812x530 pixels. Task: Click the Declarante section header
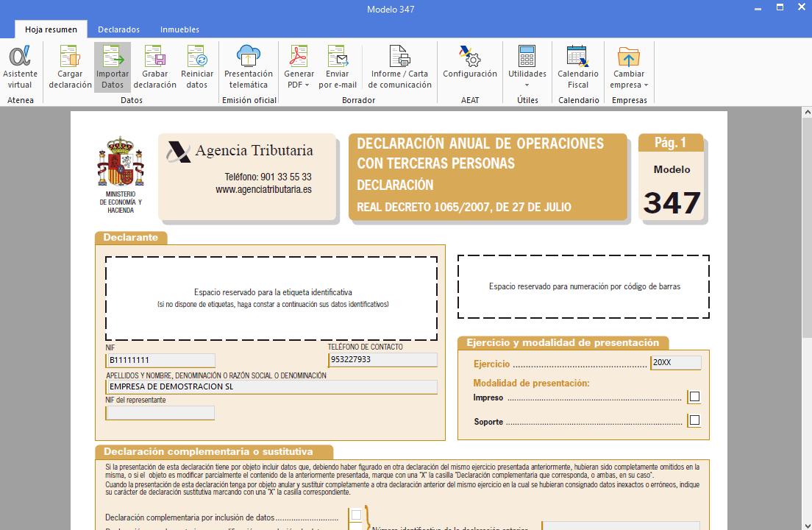tap(130, 237)
